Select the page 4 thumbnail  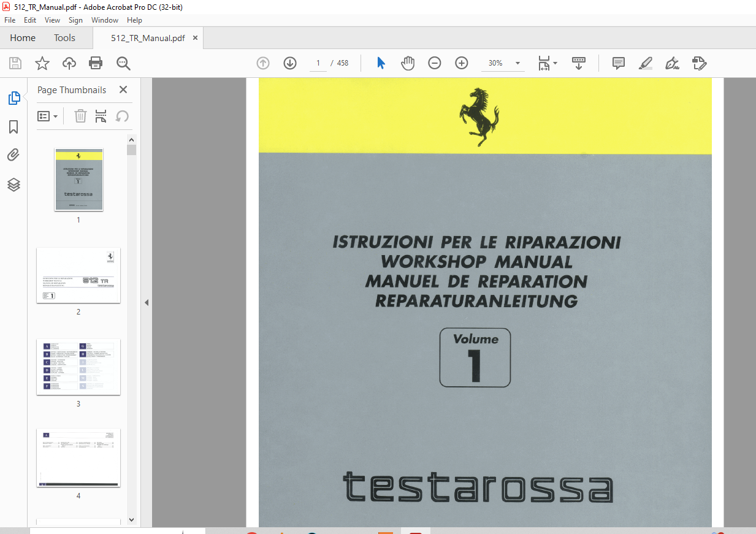pyautogui.click(x=78, y=458)
